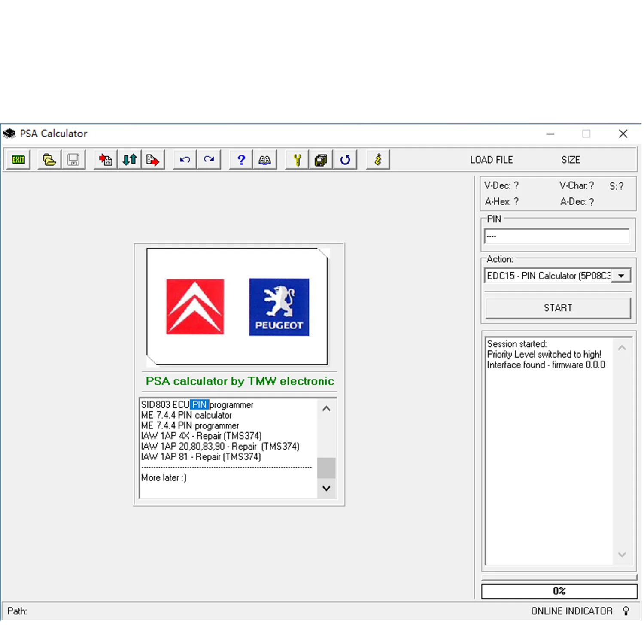Click the redo arrow icon

point(209,160)
